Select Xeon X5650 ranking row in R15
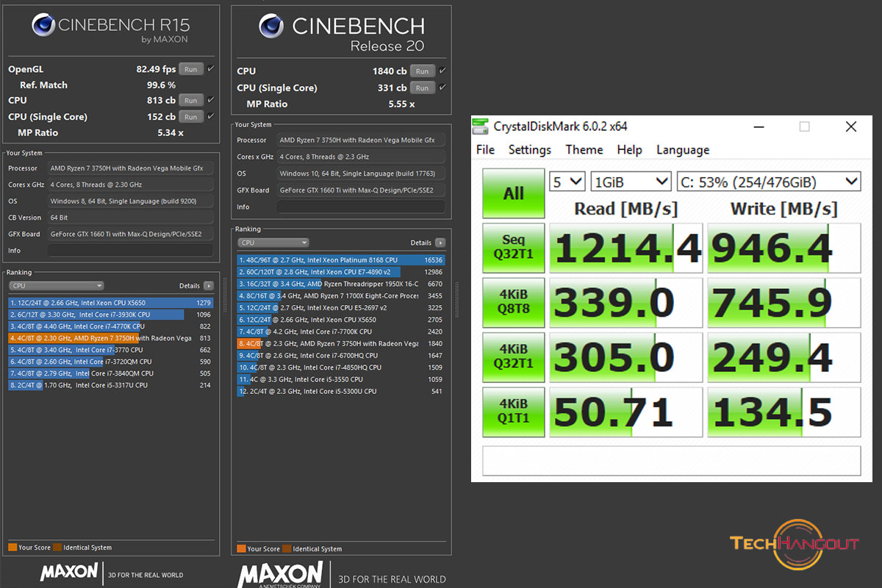 pyautogui.click(x=111, y=303)
